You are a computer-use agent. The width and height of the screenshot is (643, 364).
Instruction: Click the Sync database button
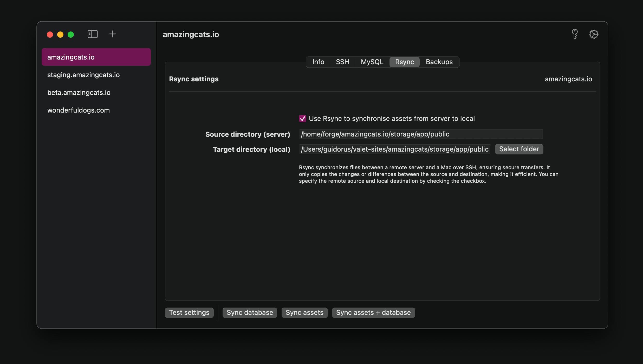point(250,313)
